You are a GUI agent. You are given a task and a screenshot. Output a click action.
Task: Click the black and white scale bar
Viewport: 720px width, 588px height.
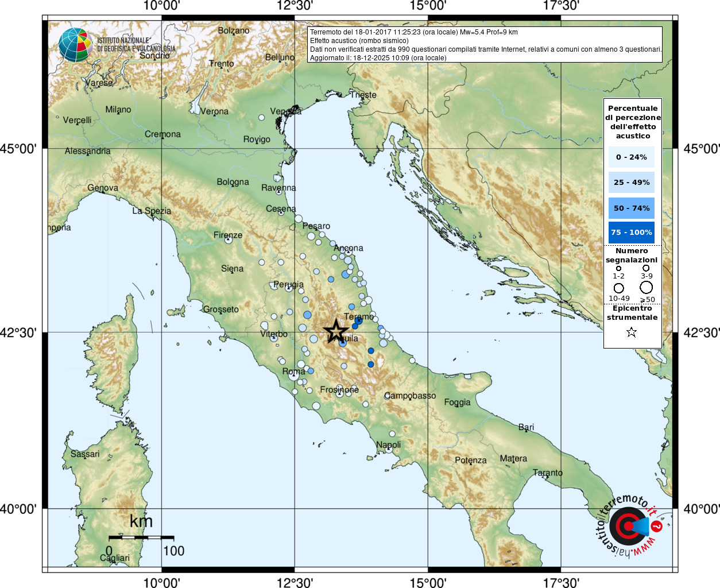[x=141, y=537]
